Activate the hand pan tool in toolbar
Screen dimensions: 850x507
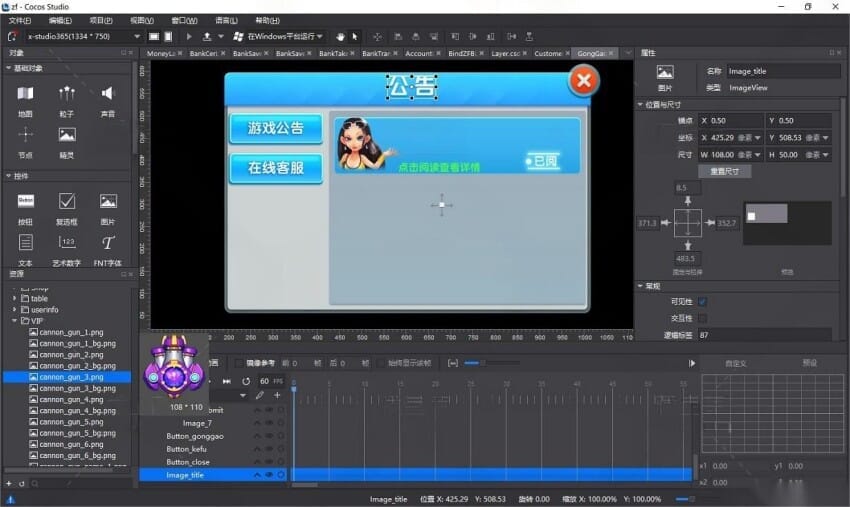point(341,36)
